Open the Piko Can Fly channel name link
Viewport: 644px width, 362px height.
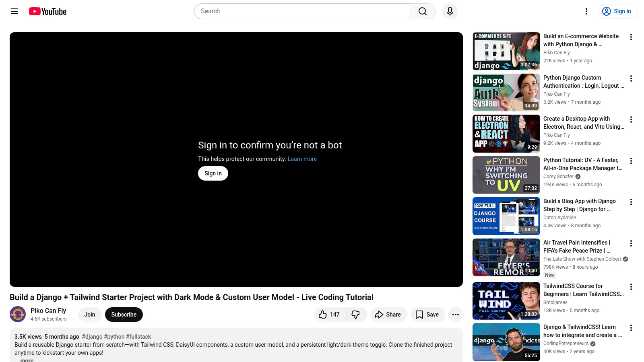click(x=48, y=311)
